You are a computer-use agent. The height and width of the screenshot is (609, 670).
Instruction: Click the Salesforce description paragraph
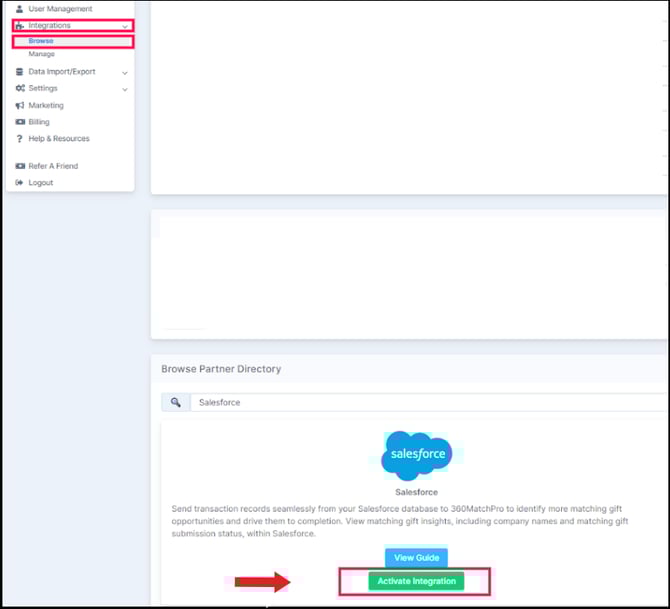tap(400, 521)
